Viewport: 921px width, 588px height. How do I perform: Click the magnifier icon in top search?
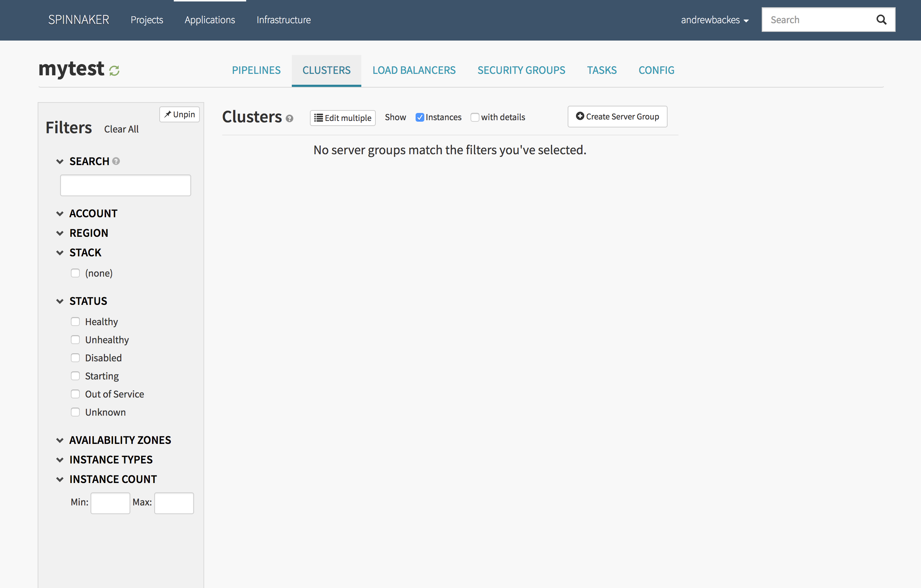point(881,20)
